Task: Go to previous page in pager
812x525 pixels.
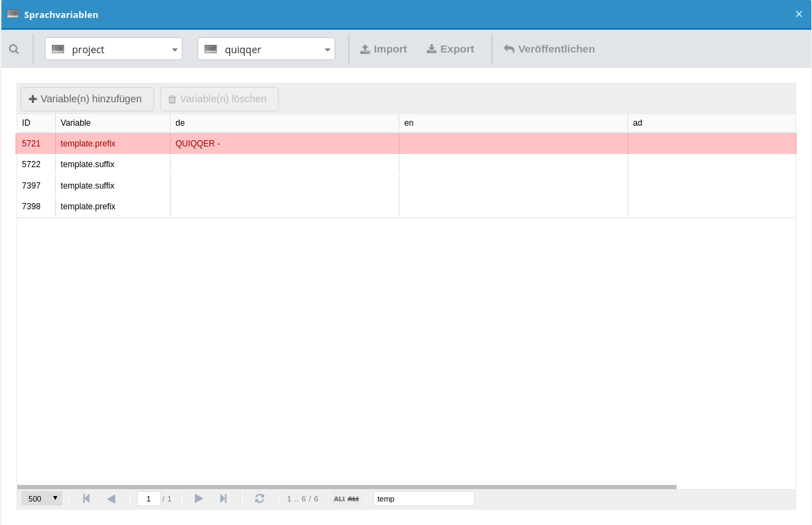Action: (x=111, y=499)
